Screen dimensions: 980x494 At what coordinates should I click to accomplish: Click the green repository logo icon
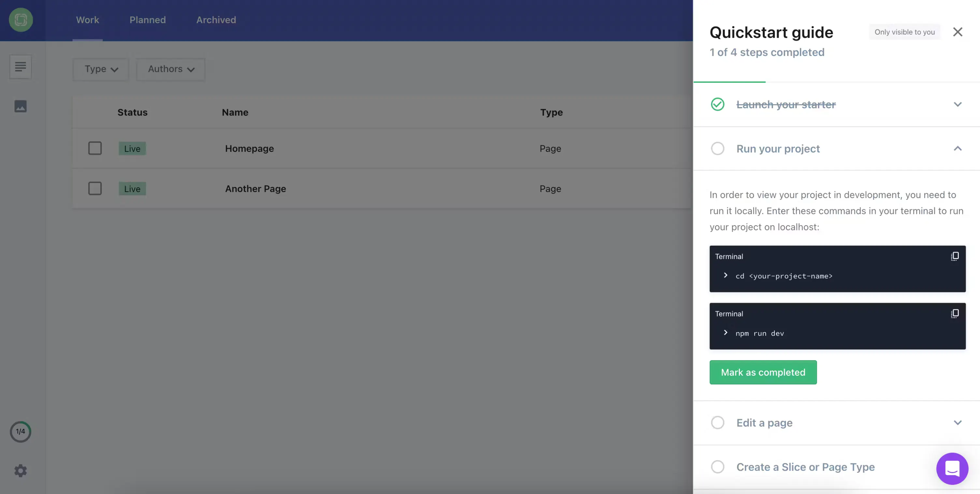(x=21, y=20)
